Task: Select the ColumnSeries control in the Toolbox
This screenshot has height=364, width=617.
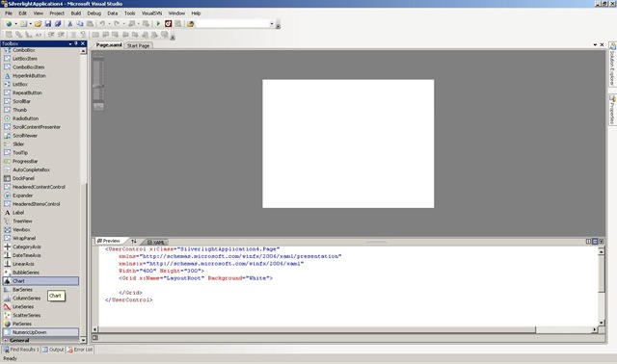Action: pyautogui.click(x=40, y=298)
